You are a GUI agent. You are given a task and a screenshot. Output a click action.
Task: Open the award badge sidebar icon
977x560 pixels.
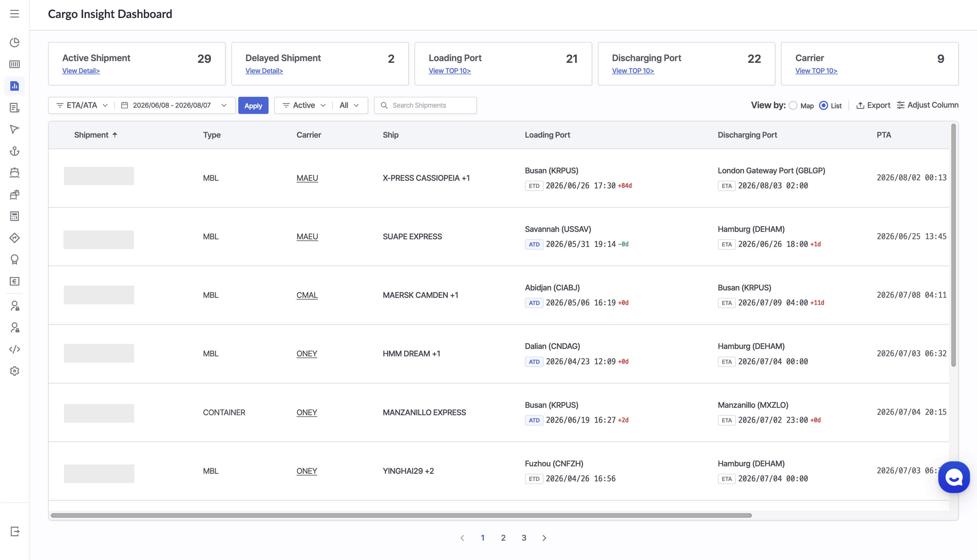pos(15,260)
